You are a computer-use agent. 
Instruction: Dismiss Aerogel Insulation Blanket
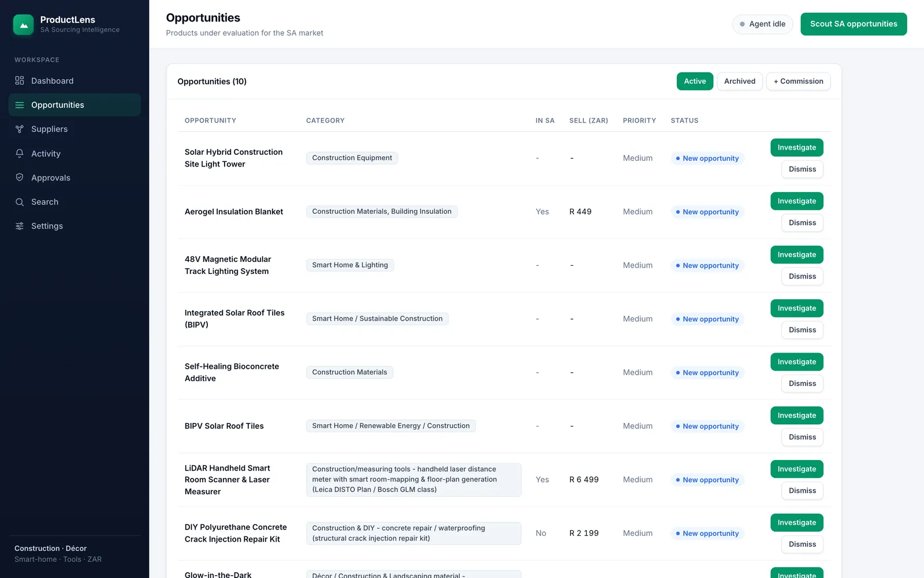click(x=802, y=223)
